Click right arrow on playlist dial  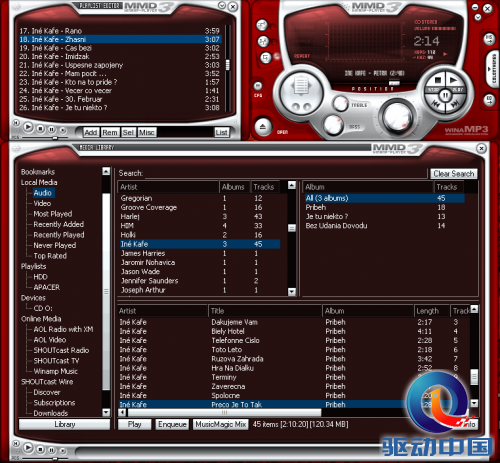307,107
